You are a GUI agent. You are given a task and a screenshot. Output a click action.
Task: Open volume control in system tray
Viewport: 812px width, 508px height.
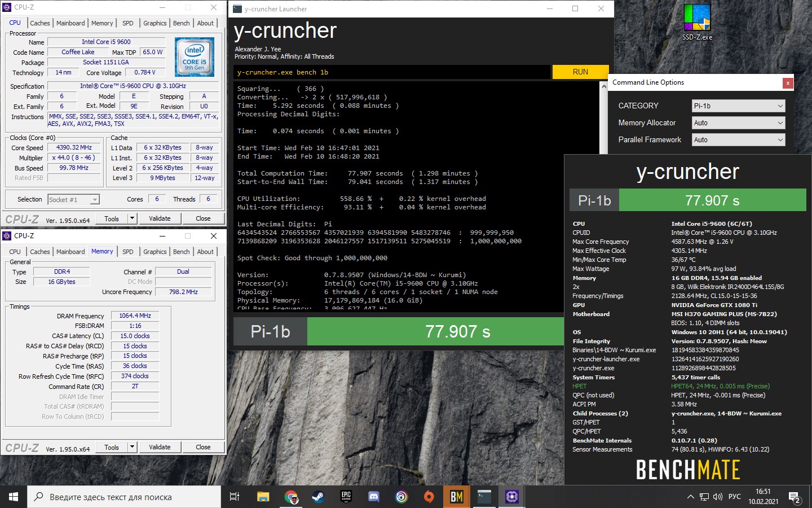tap(718, 497)
